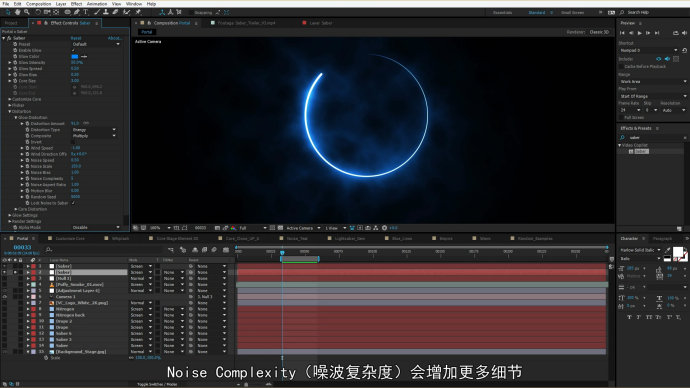Viewport: 690px width, 388px height.
Task: Select the Essentials workspace
Action: coord(503,12)
